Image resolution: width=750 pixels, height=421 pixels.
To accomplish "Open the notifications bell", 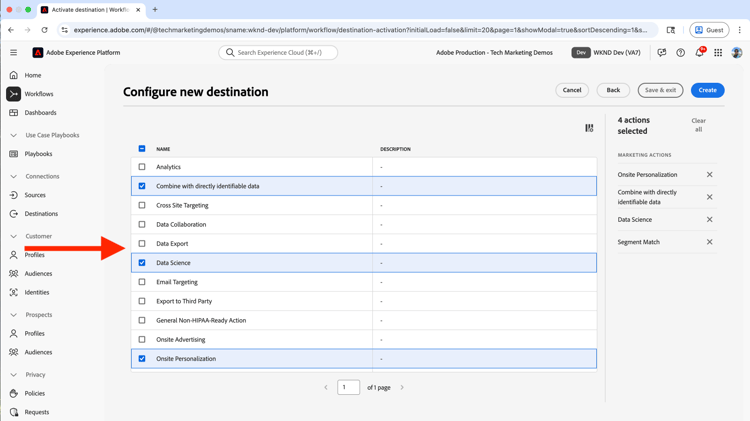I will (x=699, y=53).
